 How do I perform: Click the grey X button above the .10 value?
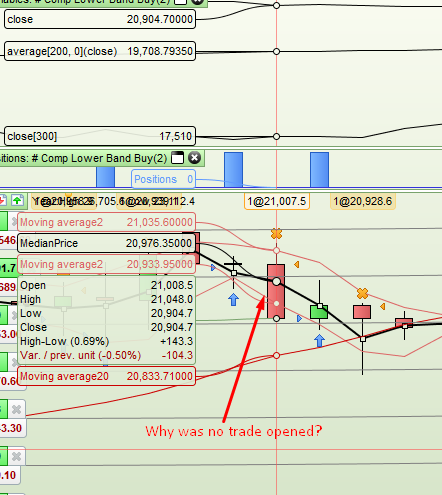pyautogui.click(x=16, y=456)
